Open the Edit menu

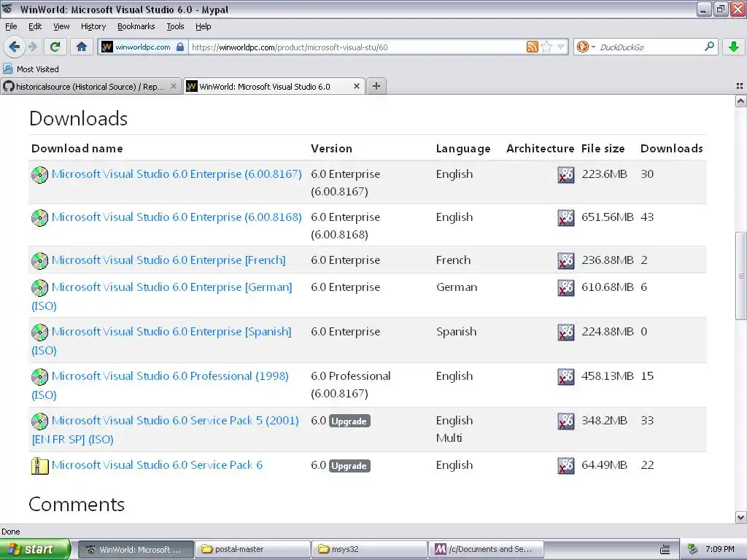pyautogui.click(x=35, y=26)
